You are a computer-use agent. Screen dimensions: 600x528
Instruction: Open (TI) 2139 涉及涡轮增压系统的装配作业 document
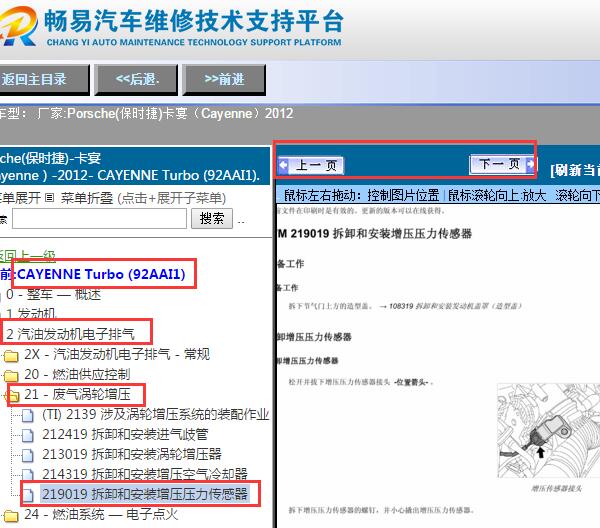pyautogui.click(x=155, y=414)
